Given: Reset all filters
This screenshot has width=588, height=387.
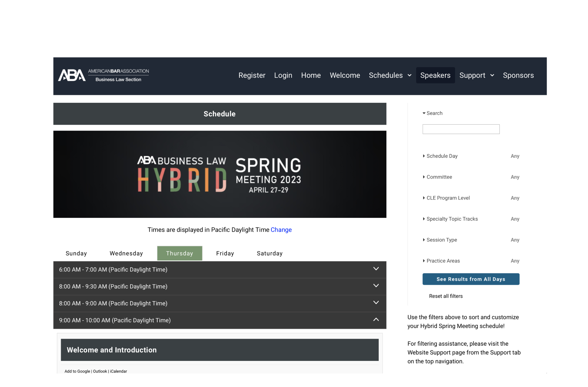Looking at the screenshot, I should [446, 296].
